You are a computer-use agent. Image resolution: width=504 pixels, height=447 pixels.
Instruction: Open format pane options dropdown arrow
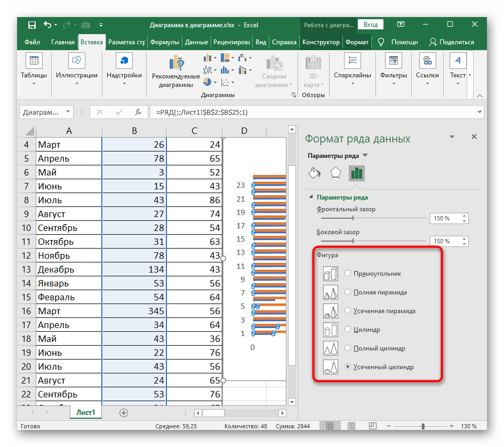[452, 137]
